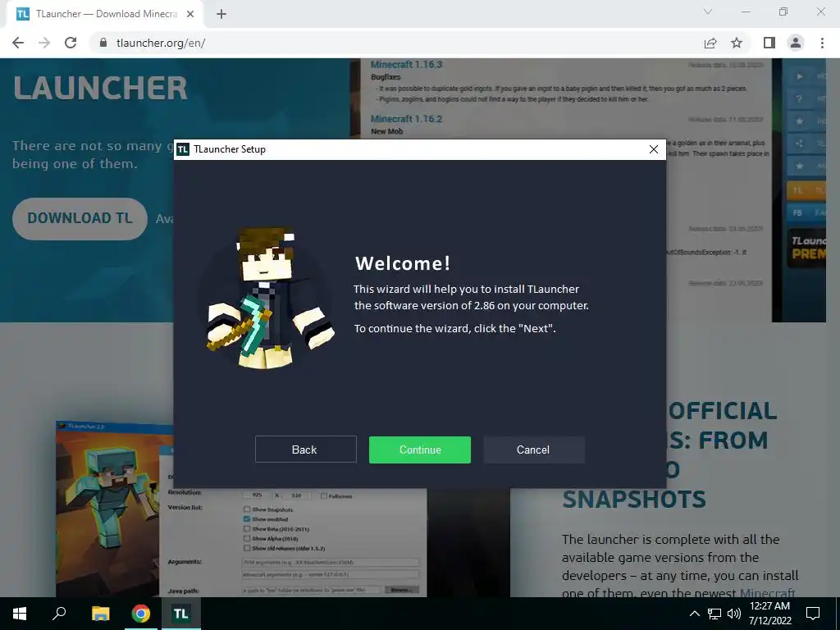Click the FB sidebar button on webpage
This screenshot has height=630, width=840.
coord(806,213)
